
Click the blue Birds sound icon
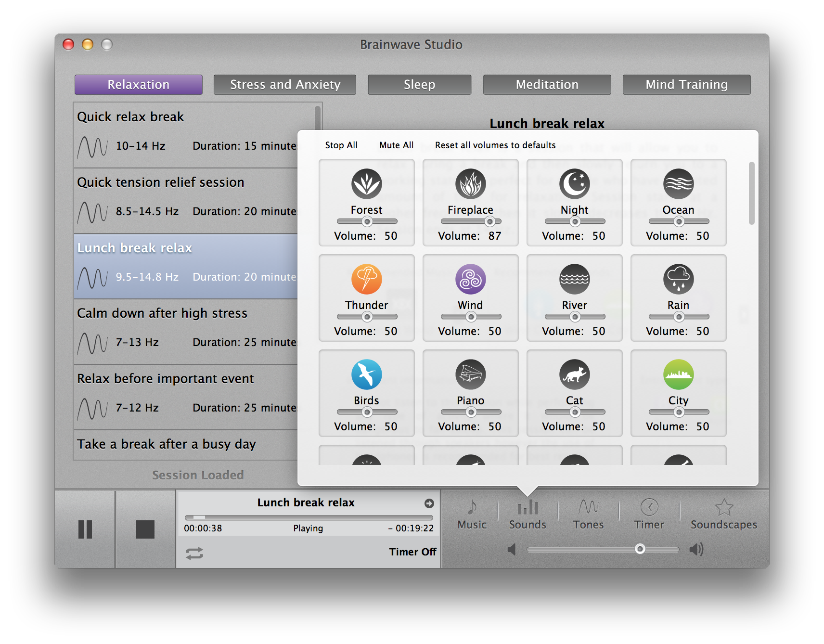(366, 374)
